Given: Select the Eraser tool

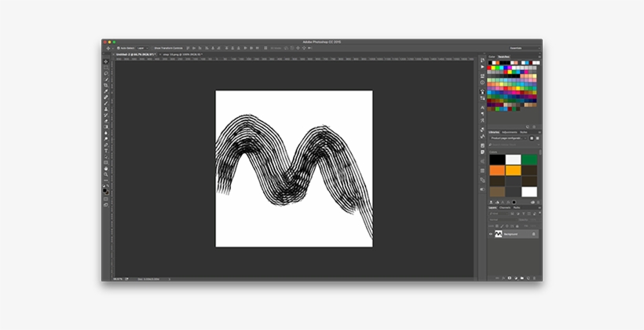Looking at the screenshot, I should [x=106, y=121].
